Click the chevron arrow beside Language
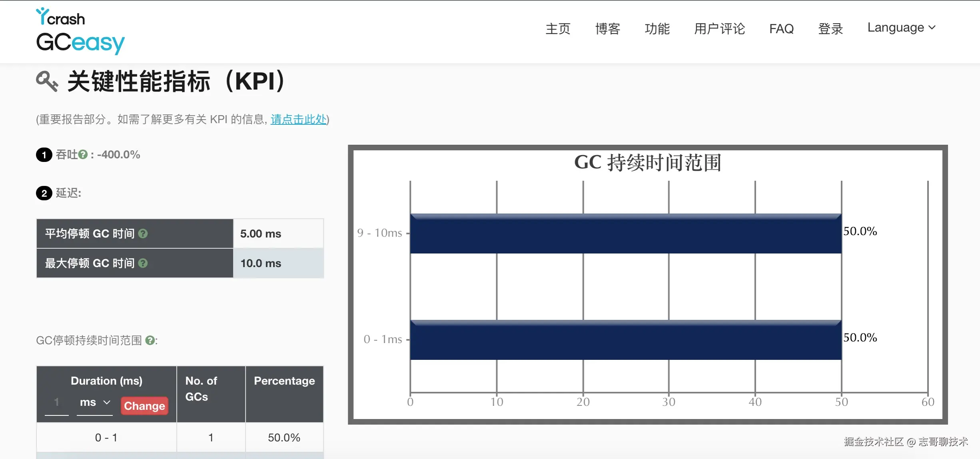The image size is (980, 459). coord(932,28)
